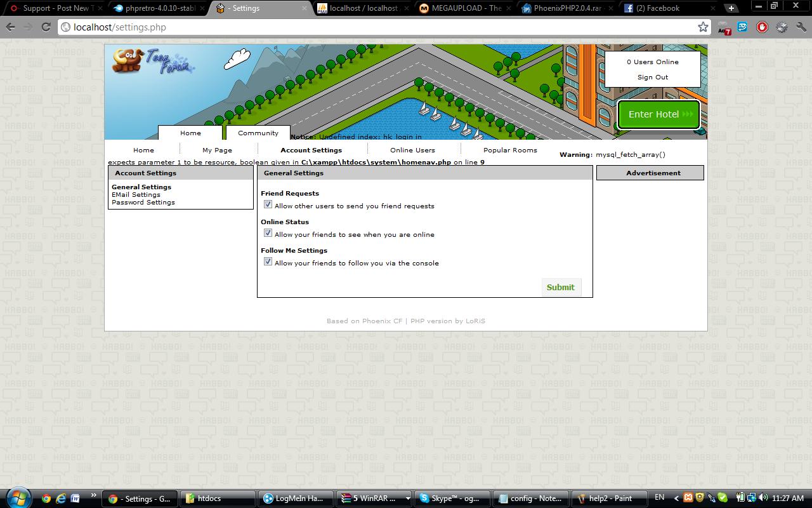This screenshot has width=812, height=508.
Task: Click the XAMPP tray icon
Action: [x=688, y=498]
